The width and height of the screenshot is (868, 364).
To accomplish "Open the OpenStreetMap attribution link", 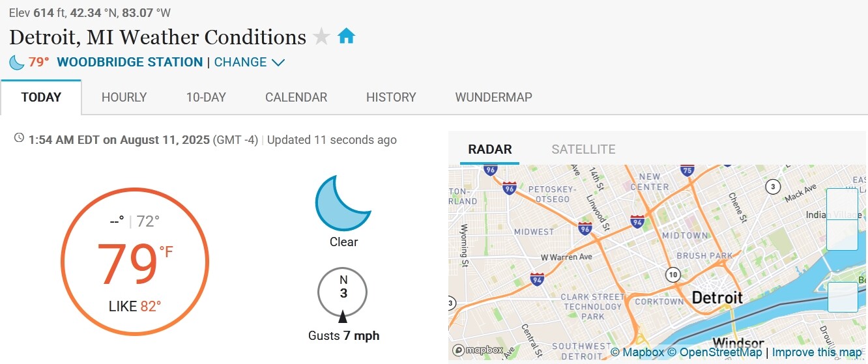I will (x=714, y=352).
